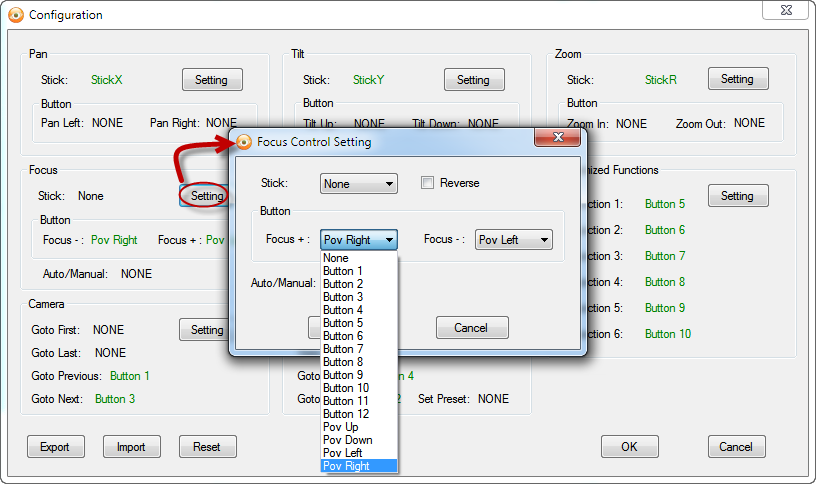Click Cancel at bottom of Configuration window
This screenshot has width=816, height=484.
point(736,447)
